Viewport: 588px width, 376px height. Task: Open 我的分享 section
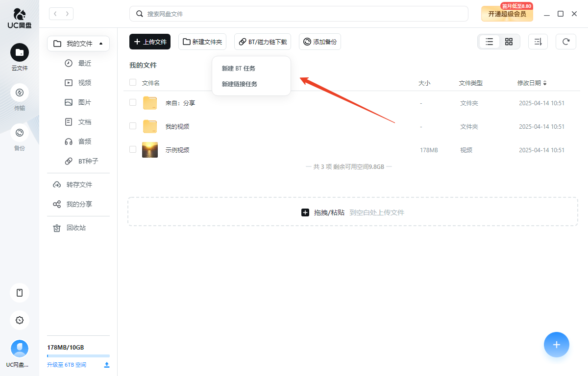(73, 204)
